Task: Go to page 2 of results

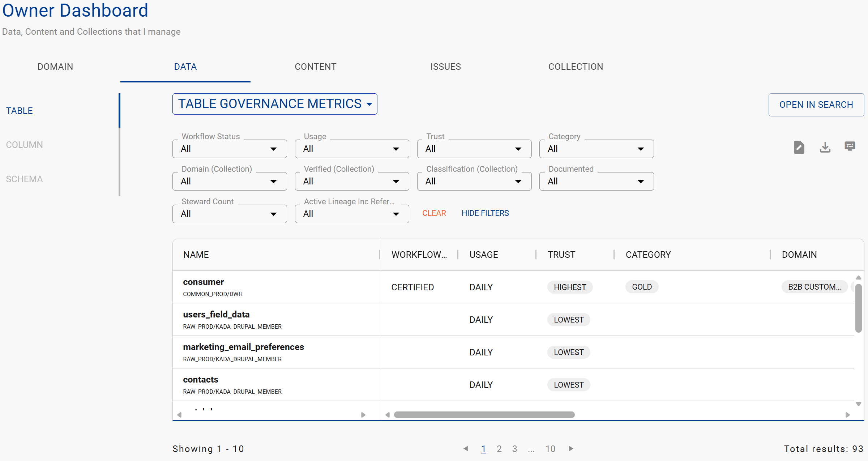Action: (x=499, y=449)
